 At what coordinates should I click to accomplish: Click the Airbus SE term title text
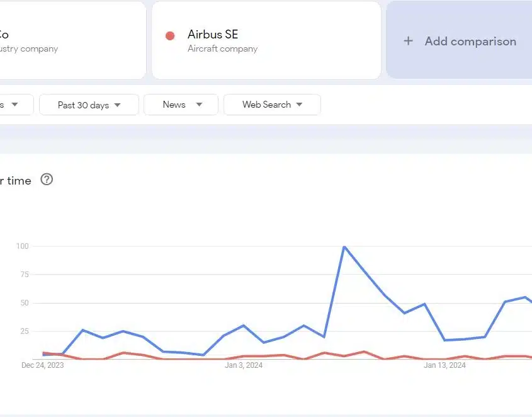213,34
